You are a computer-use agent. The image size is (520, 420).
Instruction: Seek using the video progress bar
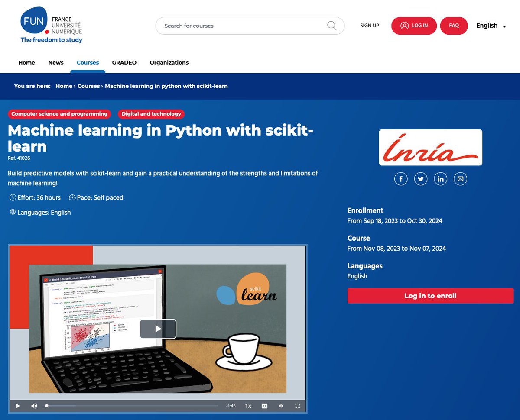(x=130, y=406)
